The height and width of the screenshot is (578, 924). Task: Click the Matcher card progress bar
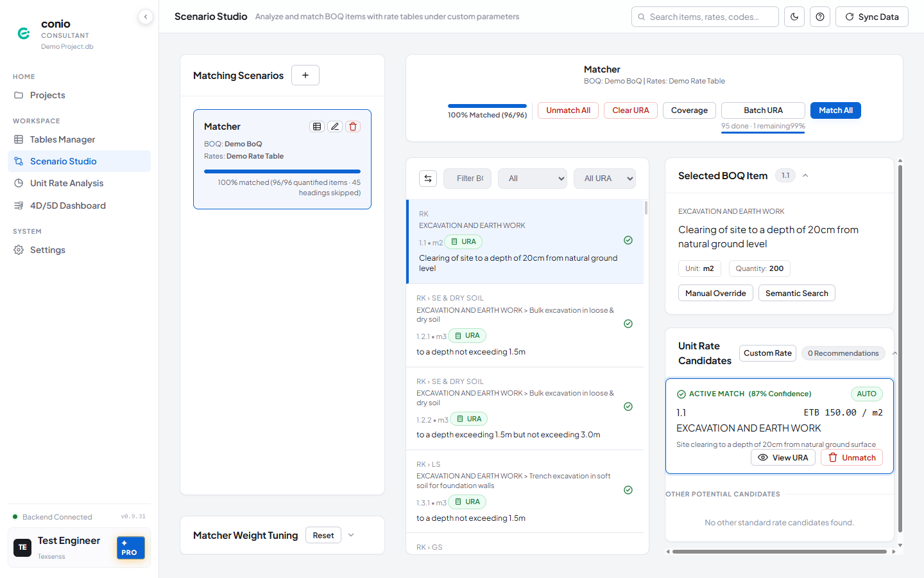point(282,171)
